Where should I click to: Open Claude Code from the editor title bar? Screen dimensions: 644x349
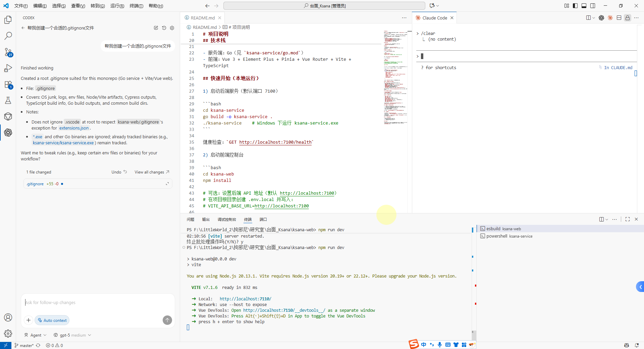tap(610, 18)
